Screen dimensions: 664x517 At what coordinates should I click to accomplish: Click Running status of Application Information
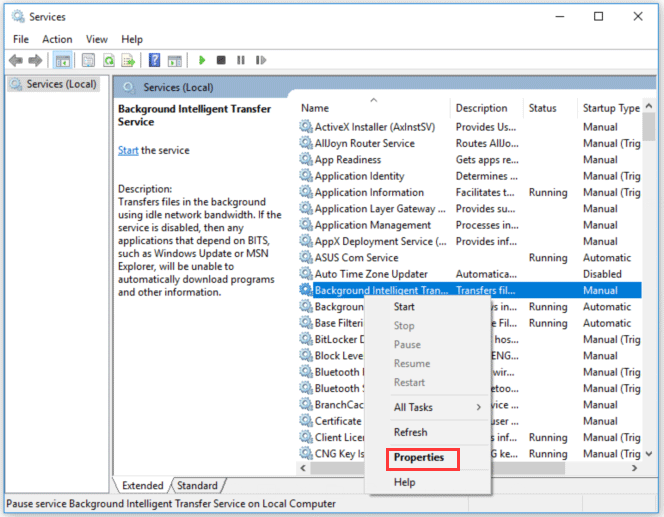coord(548,192)
